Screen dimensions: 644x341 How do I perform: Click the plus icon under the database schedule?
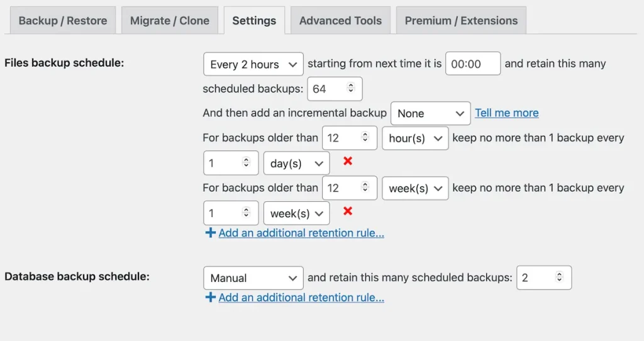tap(210, 298)
